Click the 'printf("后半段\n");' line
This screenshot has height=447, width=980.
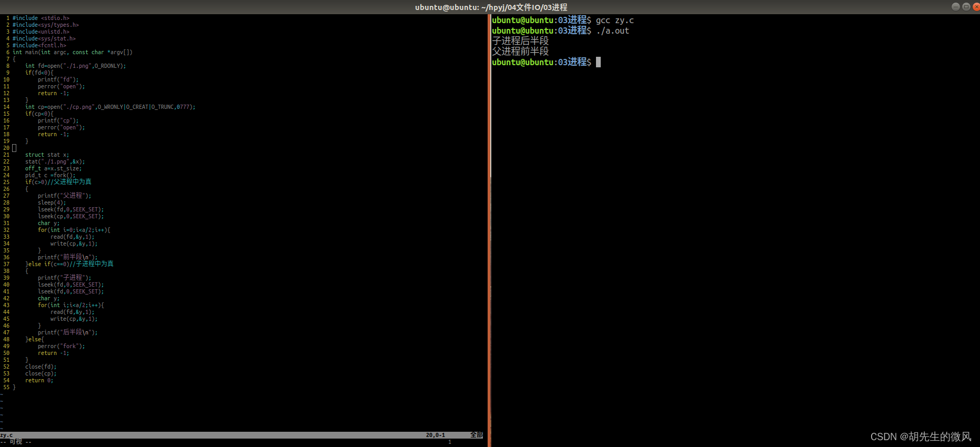click(x=68, y=332)
